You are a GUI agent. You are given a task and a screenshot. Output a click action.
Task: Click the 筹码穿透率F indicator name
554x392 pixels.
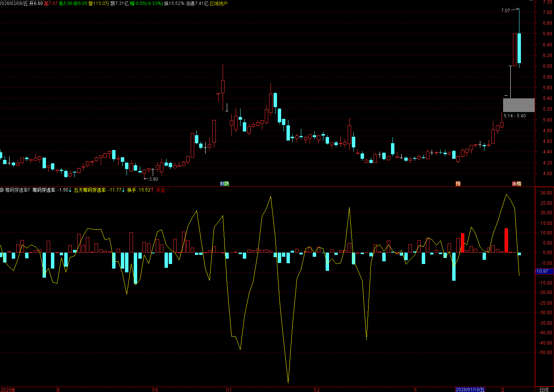[17, 190]
